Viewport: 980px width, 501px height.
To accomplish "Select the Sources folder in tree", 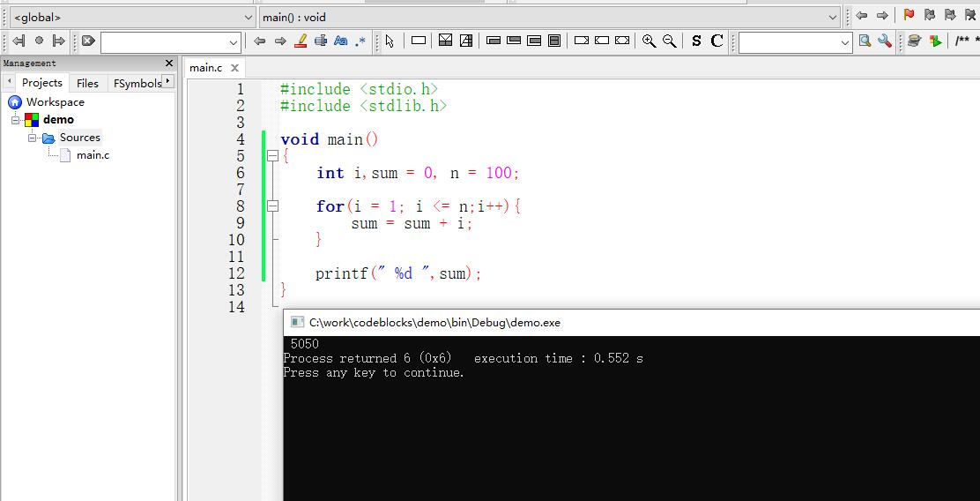I will pyautogui.click(x=79, y=138).
